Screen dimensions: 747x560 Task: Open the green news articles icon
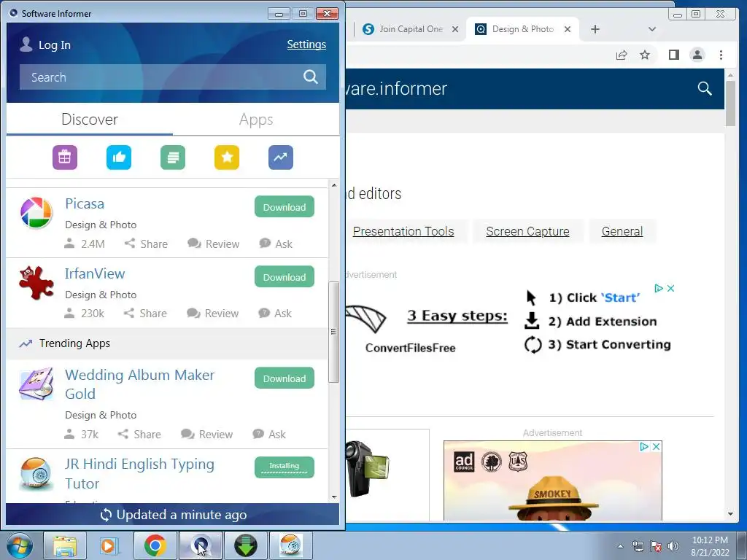point(173,157)
